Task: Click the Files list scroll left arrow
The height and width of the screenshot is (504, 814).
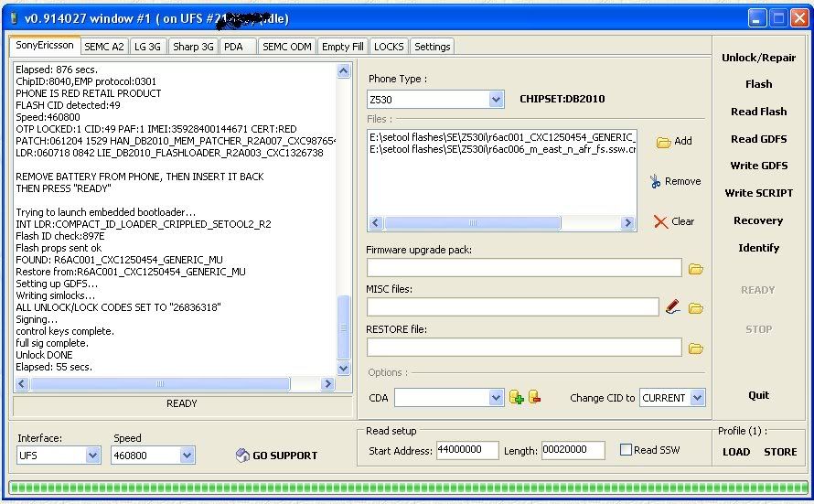Action: point(377,223)
